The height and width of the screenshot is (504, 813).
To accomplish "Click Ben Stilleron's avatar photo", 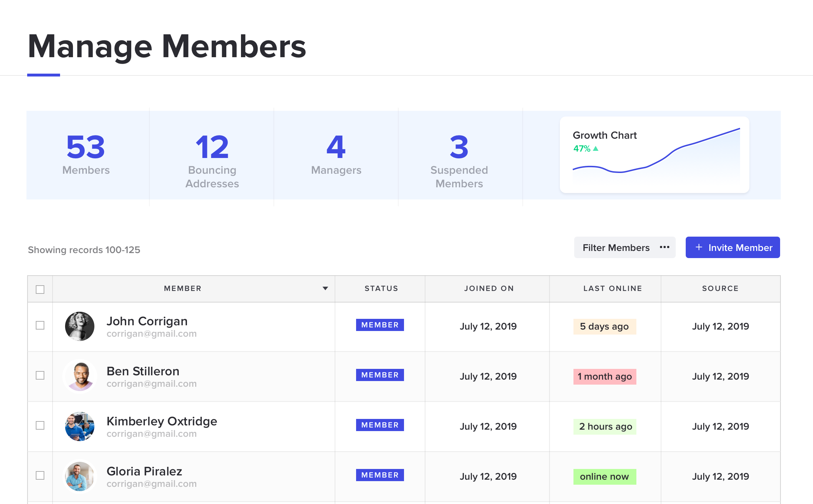I will click(x=80, y=376).
